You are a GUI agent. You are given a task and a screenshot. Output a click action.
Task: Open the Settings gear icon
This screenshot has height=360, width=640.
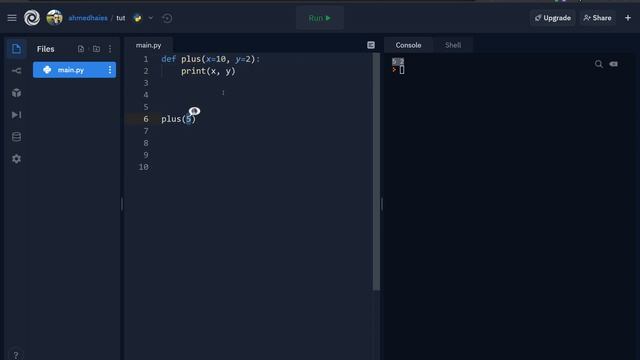pyautogui.click(x=16, y=159)
